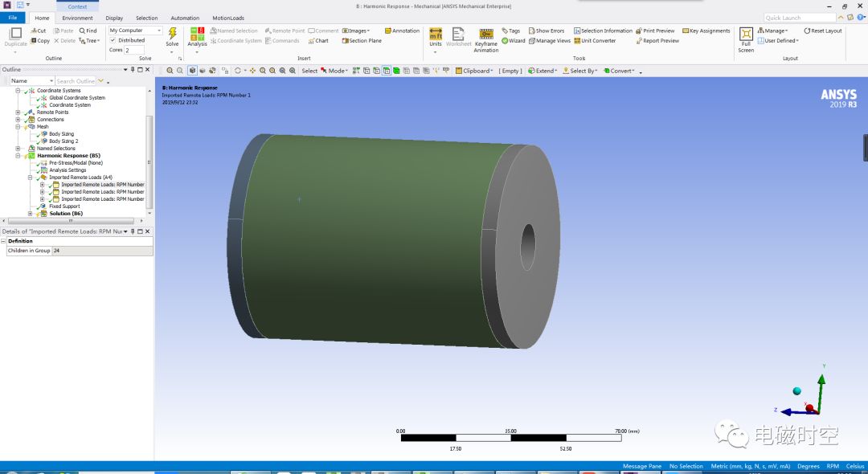868x474 pixels.
Task: Expand the Solution (B6) tree node
Action: click(x=31, y=213)
